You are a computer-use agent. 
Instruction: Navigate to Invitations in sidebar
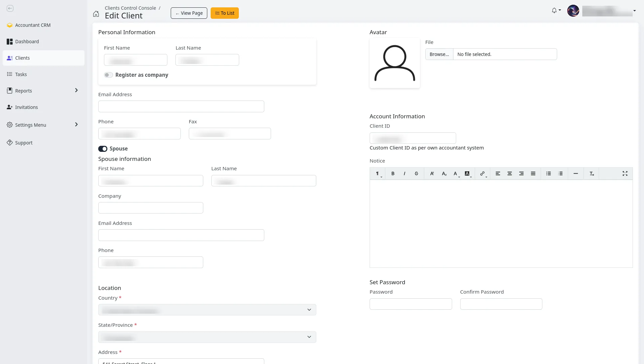26,107
